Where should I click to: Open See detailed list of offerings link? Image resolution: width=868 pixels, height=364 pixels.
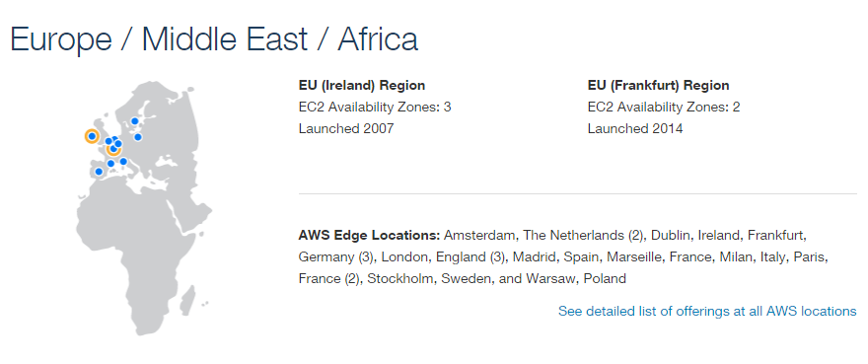pos(707,312)
